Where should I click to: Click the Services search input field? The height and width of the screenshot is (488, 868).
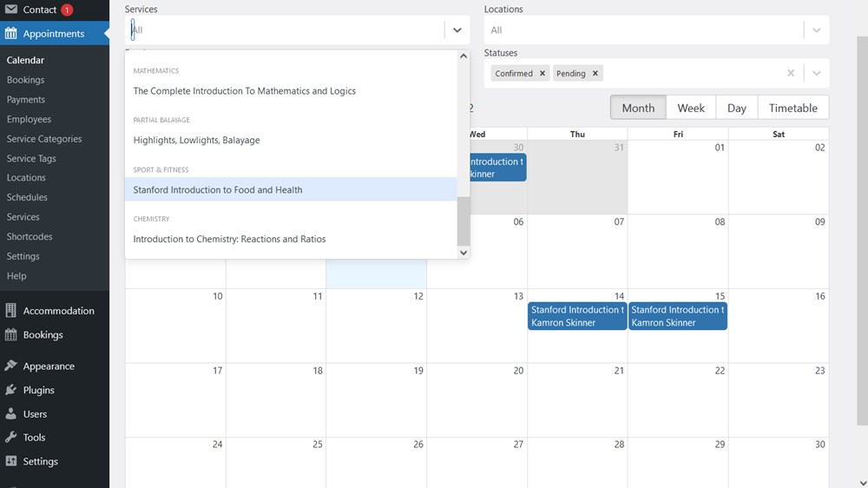click(285, 30)
